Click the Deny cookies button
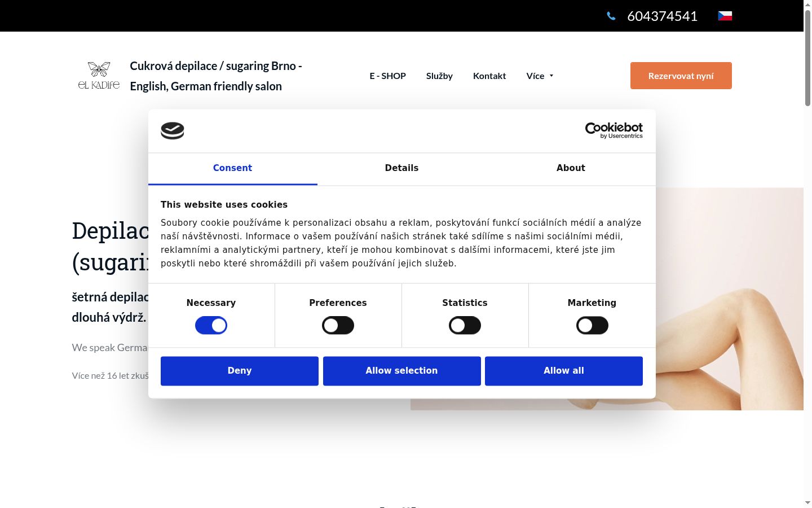This screenshot has height=508, width=812. click(240, 371)
